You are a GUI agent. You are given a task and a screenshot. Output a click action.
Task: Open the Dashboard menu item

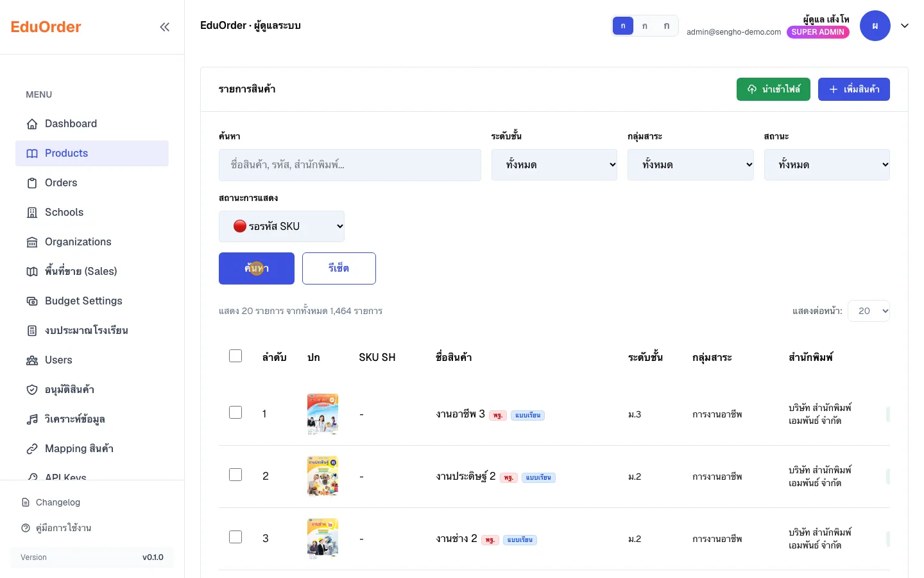click(x=92, y=124)
